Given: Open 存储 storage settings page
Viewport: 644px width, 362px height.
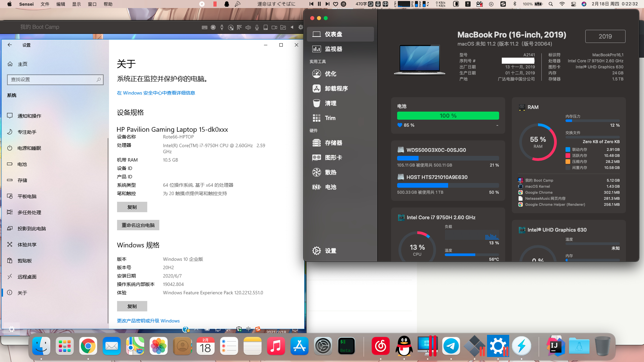Looking at the screenshot, I should coord(54,180).
